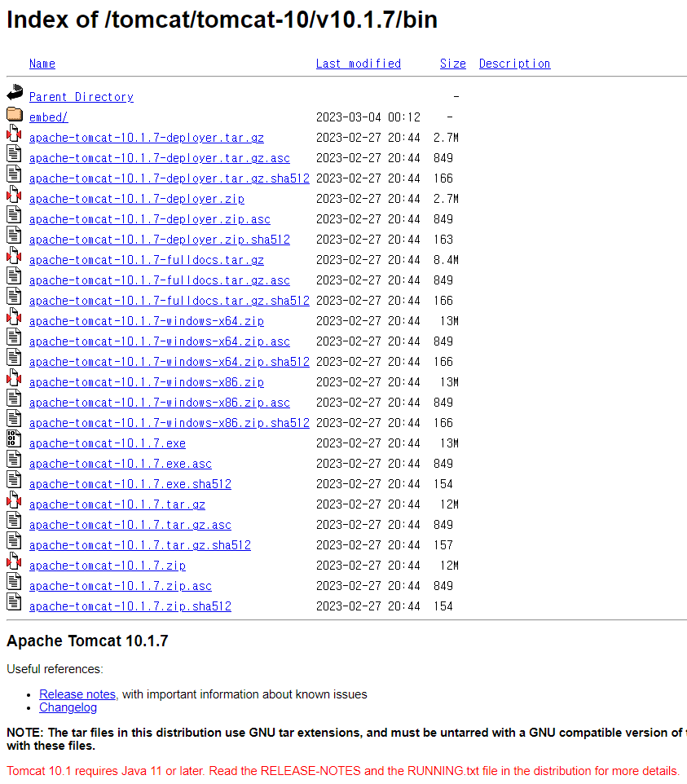This screenshot has height=784, width=687.
Task: Click the file icon beside apache-tomcat-10.1.7.exe.asc
Action: [14, 459]
